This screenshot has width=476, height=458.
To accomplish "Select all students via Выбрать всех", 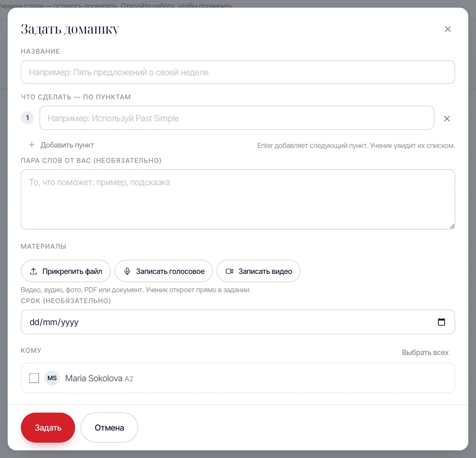I will [x=425, y=352].
